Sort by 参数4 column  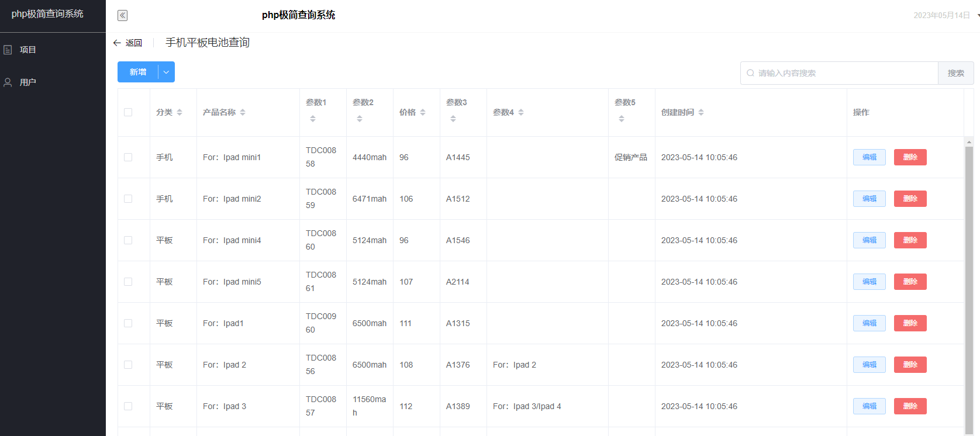(521, 112)
